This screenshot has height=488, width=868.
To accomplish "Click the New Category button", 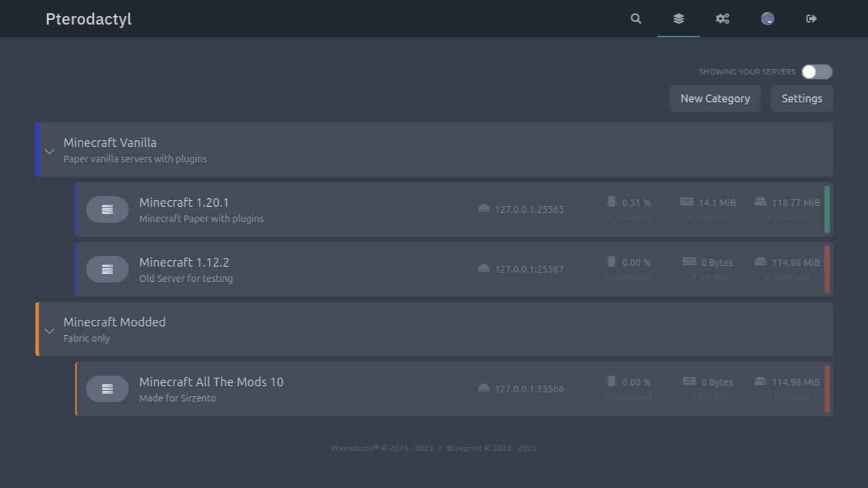I will coord(715,98).
